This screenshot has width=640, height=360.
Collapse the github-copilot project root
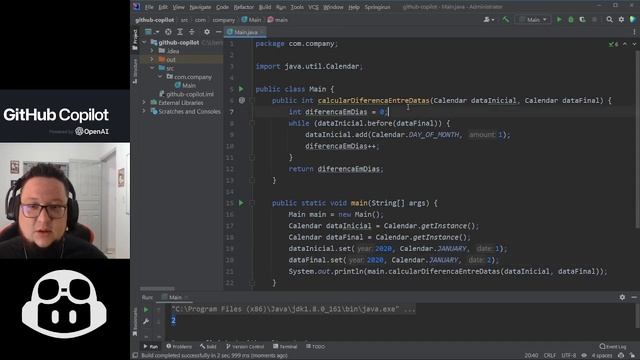tap(144, 42)
